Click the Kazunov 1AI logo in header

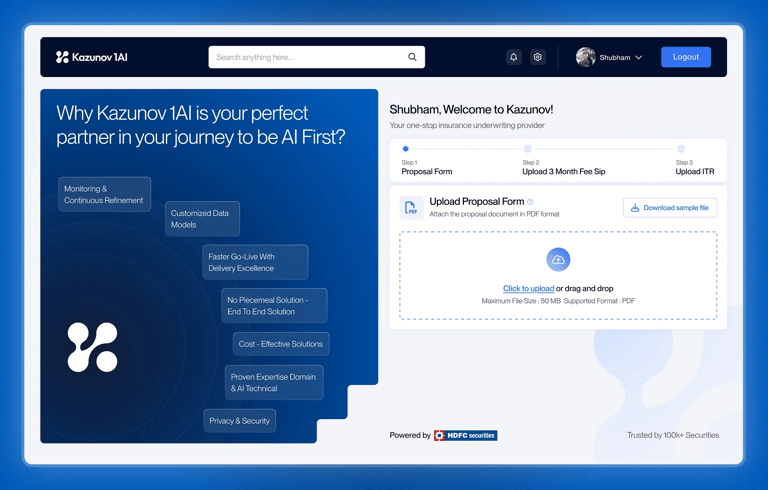pos(92,57)
